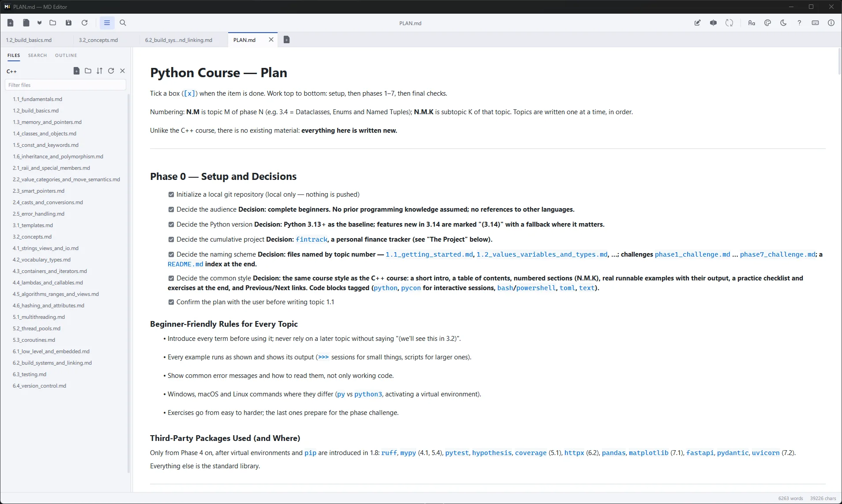Open the theme palette icon

(768, 23)
